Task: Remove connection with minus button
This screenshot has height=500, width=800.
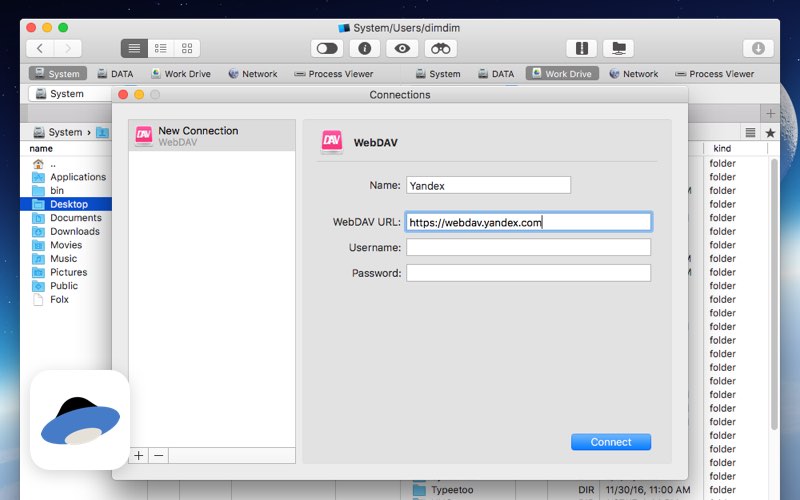Action: [159, 456]
